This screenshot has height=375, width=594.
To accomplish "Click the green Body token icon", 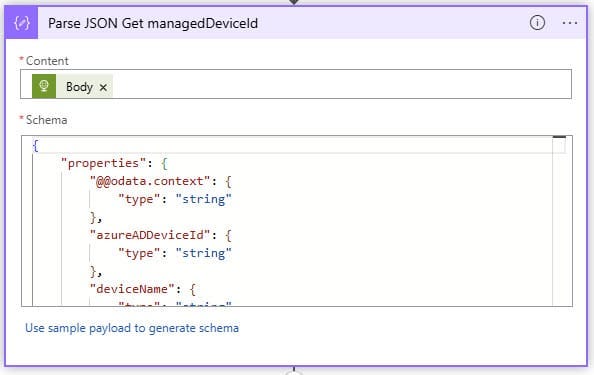I will click(x=44, y=86).
